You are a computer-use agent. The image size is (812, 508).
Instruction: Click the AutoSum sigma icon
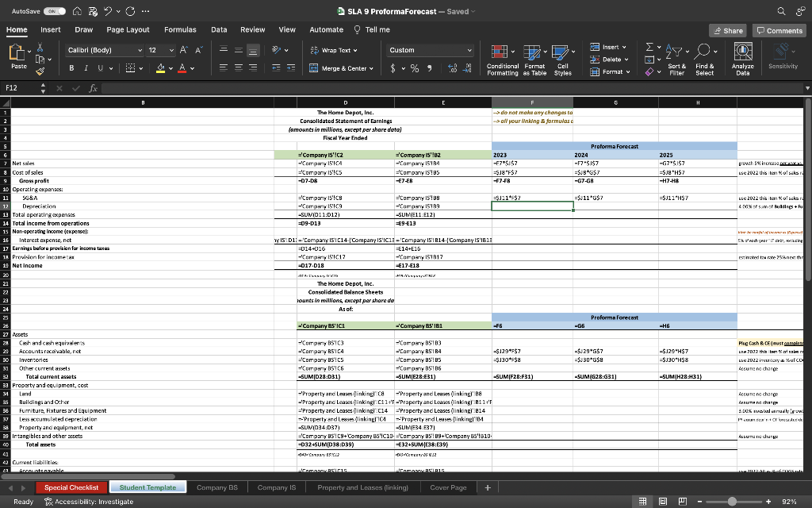(649, 47)
